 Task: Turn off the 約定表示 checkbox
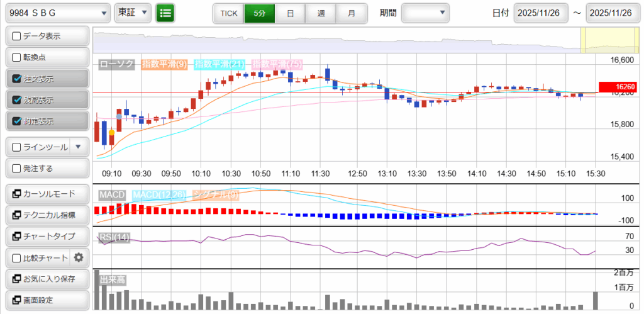(x=17, y=121)
